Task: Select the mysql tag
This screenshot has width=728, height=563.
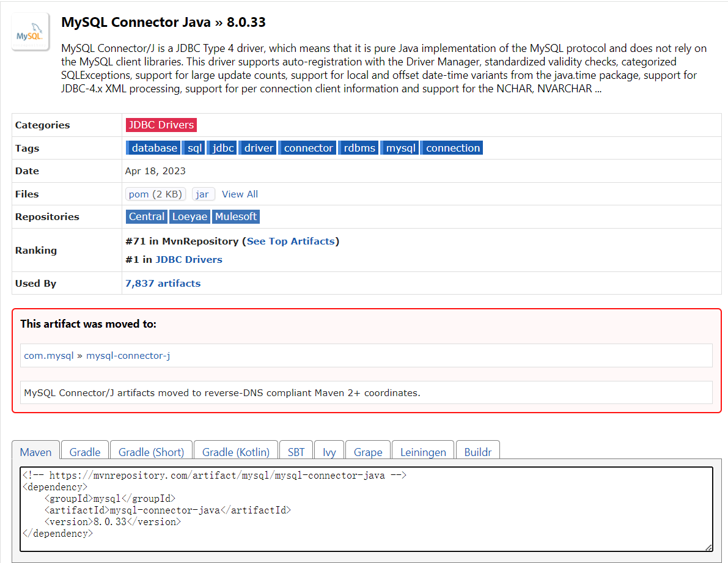Action: click(x=400, y=148)
